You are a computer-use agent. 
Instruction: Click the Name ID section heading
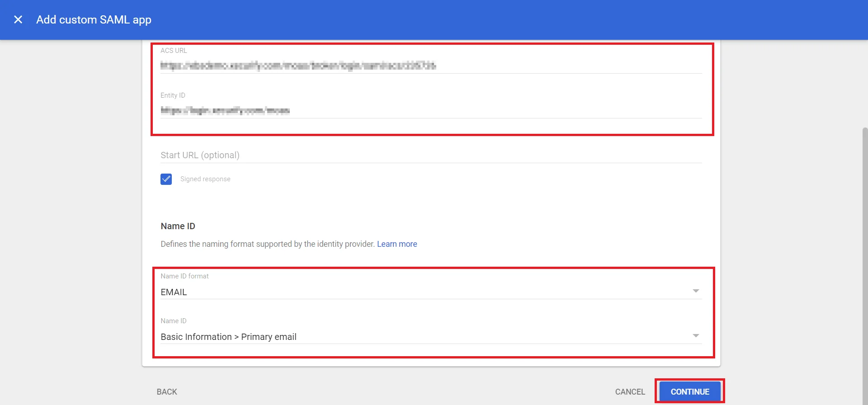[178, 226]
